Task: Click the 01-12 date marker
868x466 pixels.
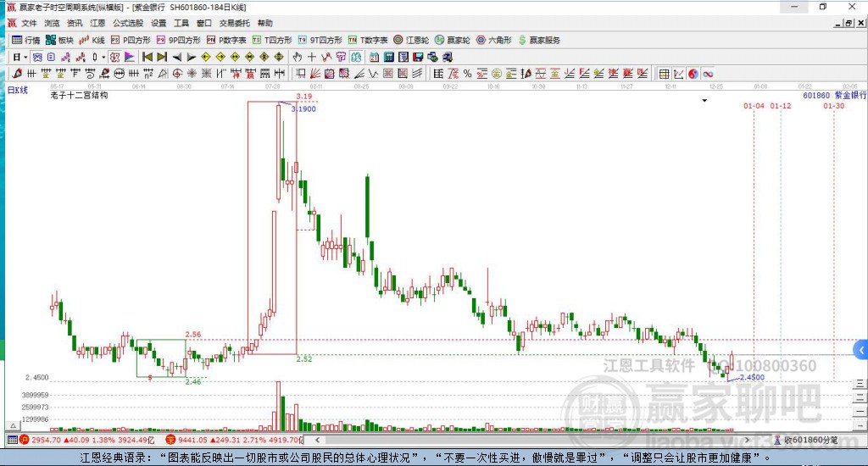Action: click(x=781, y=106)
